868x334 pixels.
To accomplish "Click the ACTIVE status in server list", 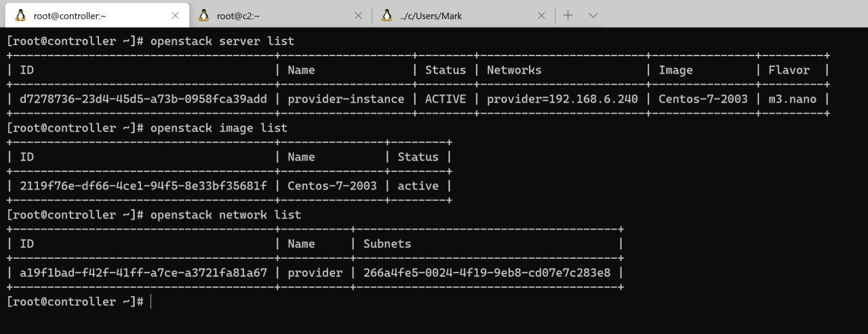I will 446,99.
